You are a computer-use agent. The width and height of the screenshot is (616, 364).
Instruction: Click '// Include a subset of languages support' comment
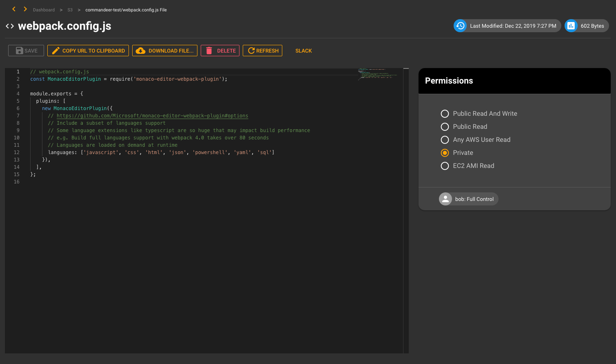point(107,123)
